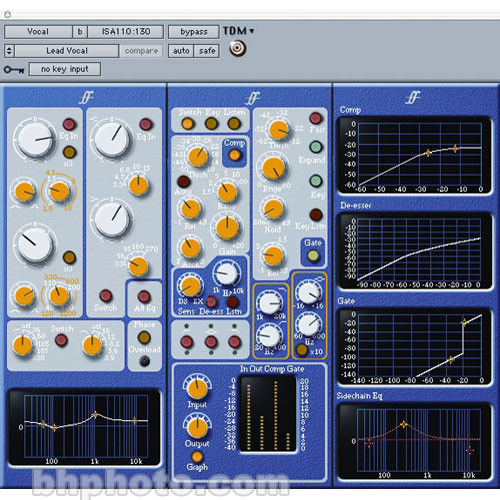Toggle the filter section Switch red button

tap(61, 340)
